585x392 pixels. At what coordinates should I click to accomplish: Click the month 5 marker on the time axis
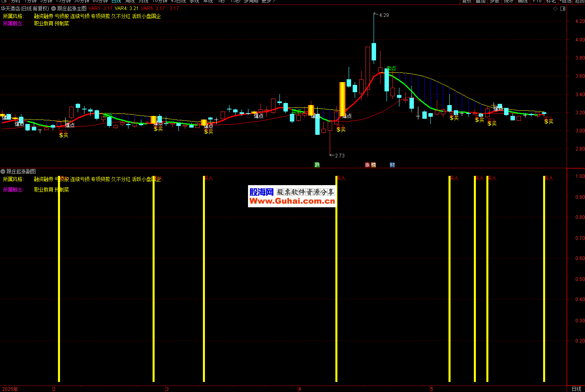coord(432,389)
